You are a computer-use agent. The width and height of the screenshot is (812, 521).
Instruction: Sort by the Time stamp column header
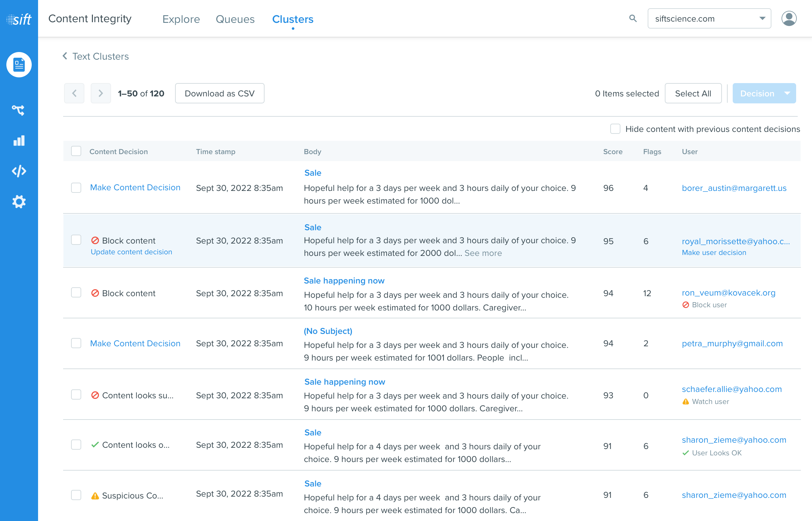(x=215, y=152)
